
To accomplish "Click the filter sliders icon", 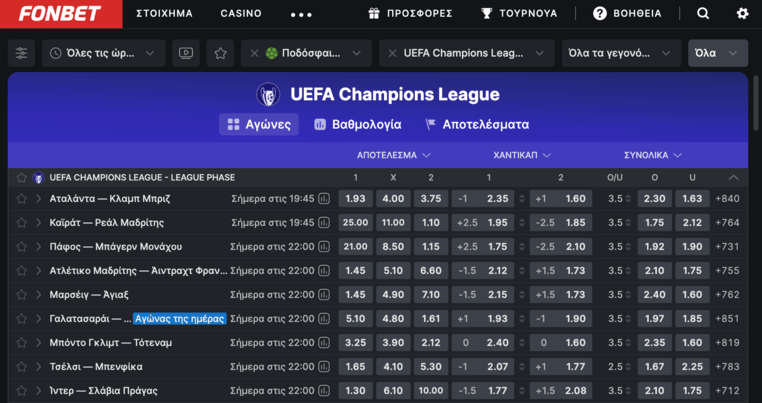I will tap(22, 53).
